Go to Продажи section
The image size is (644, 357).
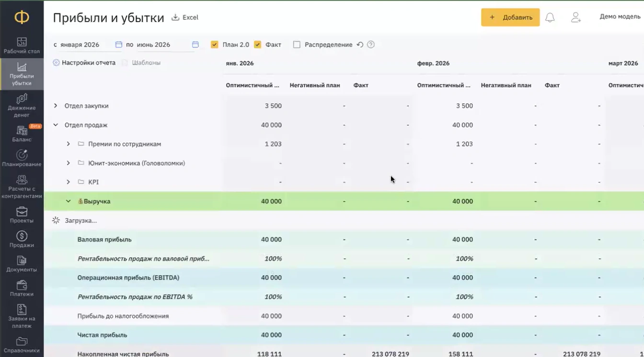click(22, 239)
